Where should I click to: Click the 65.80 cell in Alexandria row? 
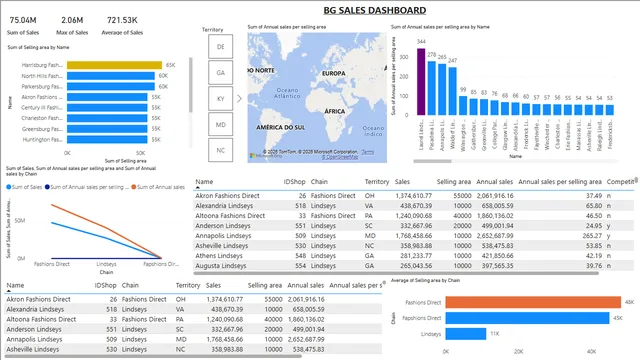pos(594,206)
